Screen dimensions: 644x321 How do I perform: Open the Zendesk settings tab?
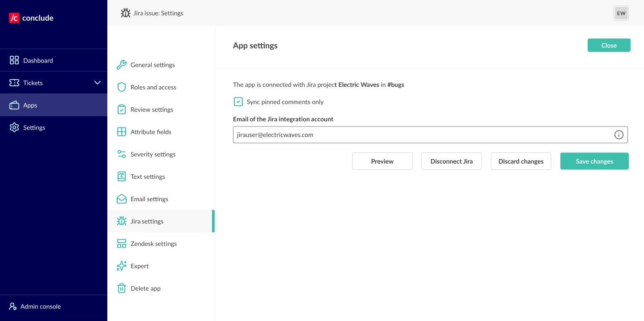pyautogui.click(x=153, y=244)
